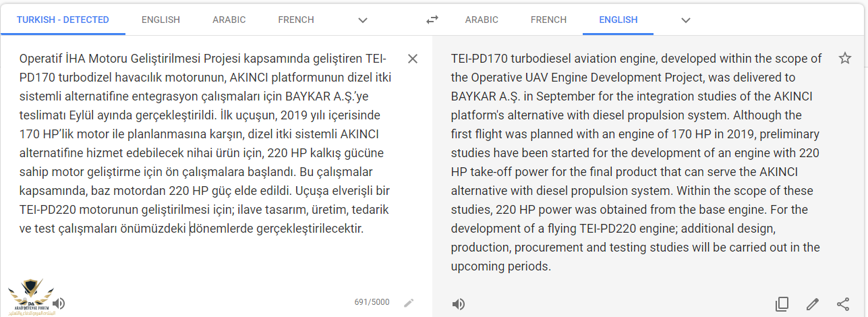Suggest an edit with pencil icon
868x317 pixels.
(813, 304)
